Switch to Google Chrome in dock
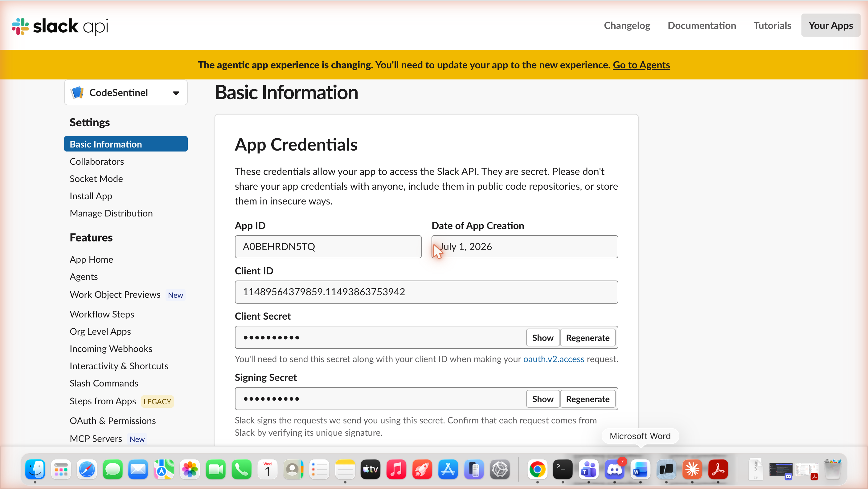The image size is (868, 489). (x=538, y=469)
